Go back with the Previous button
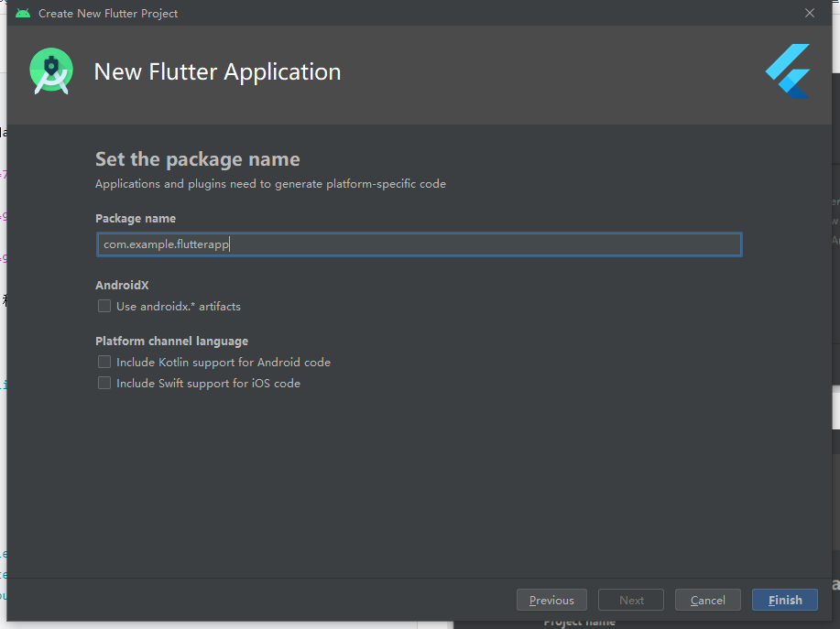This screenshot has height=629, width=840. [551, 600]
